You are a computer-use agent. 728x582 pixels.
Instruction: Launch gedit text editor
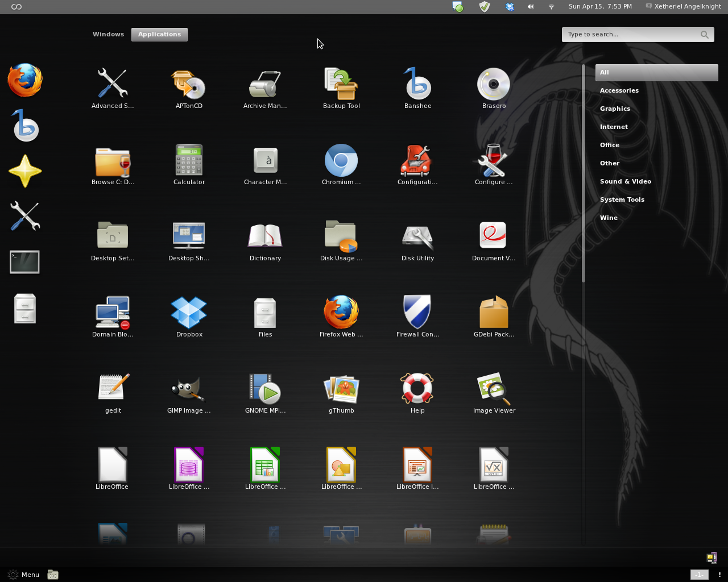pyautogui.click(x=113, y=388)
